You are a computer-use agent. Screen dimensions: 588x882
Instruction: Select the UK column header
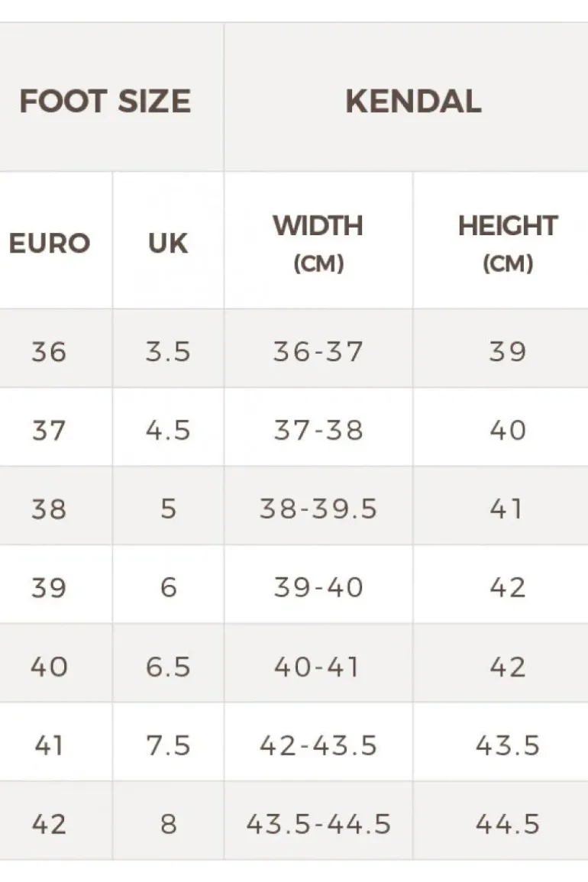point(168,243)
